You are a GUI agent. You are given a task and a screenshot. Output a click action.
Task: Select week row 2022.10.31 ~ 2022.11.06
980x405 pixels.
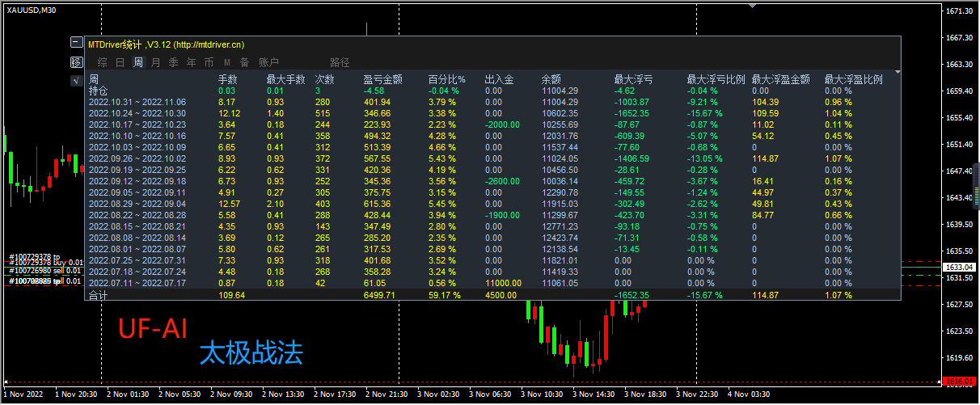[137, 103]
